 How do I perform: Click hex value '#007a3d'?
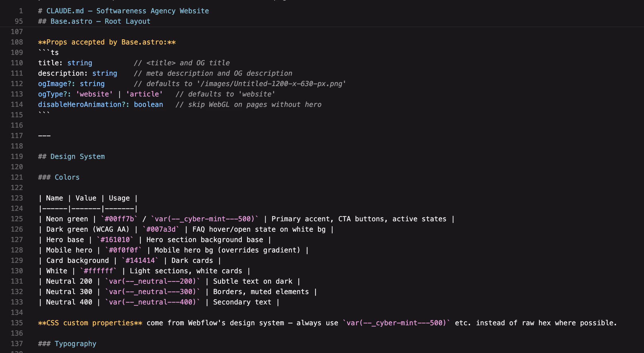coord(161,229)
